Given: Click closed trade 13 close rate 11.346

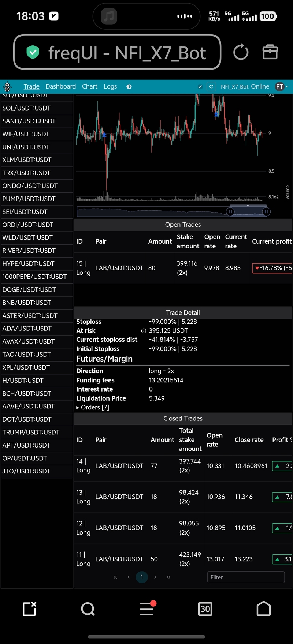Looking at the screenshot, I should point(244,497).
